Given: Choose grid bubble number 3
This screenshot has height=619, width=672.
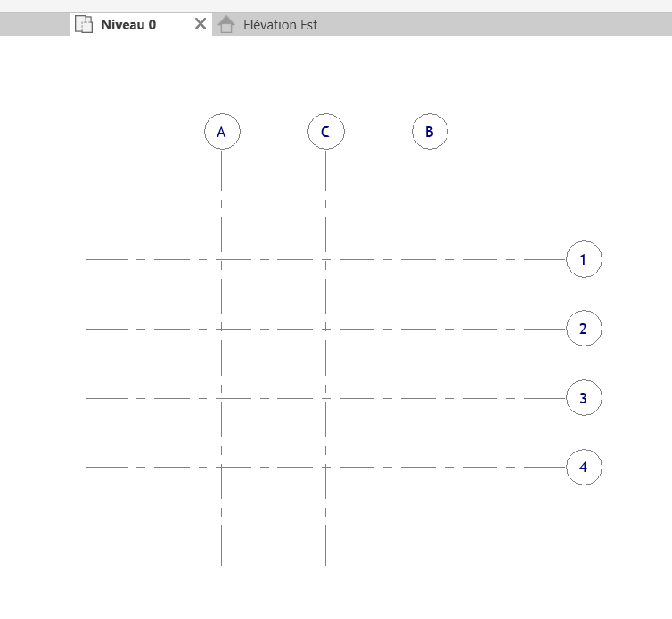Looking at the screenshot, I should 584,397.
